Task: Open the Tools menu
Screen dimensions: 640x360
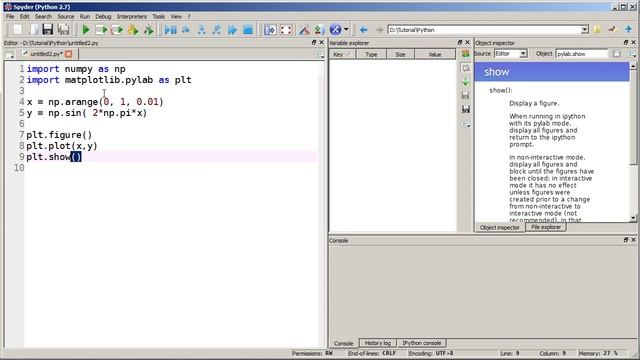Action: [158, 16]
